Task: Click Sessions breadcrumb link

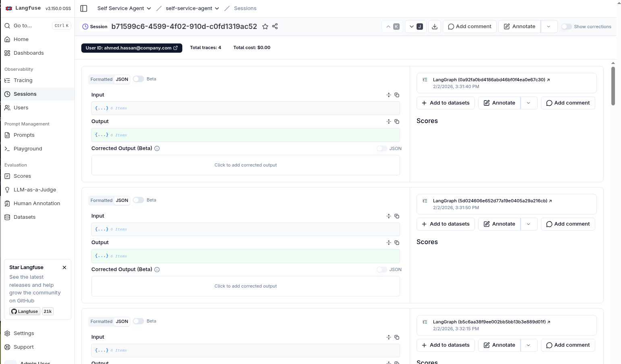Action: point(245,8)
